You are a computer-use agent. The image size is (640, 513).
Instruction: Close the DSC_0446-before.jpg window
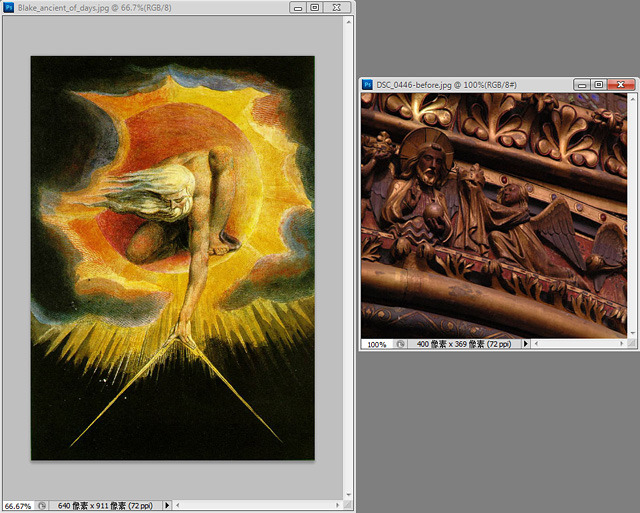pos(621,84)
